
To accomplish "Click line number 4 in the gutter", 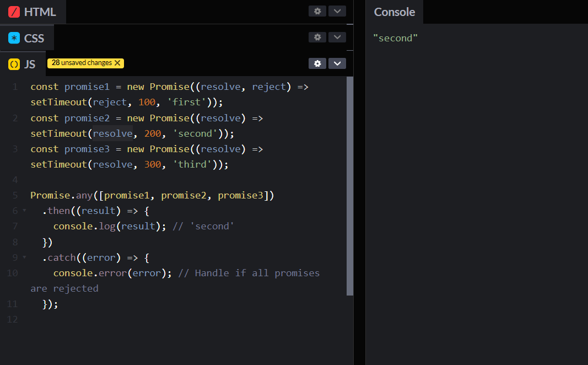I will tap(15, 180).
